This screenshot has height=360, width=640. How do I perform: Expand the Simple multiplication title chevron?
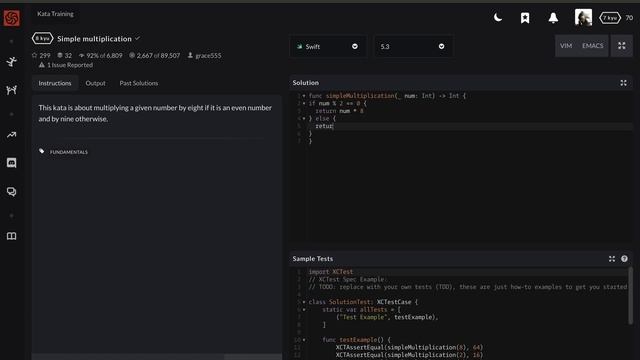(x=138, y=38)
